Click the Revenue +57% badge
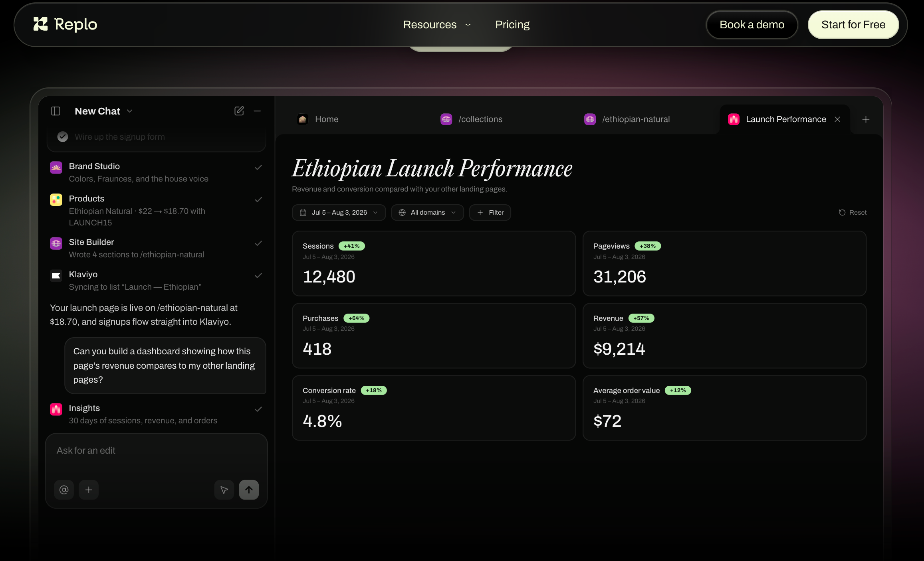 641,318
